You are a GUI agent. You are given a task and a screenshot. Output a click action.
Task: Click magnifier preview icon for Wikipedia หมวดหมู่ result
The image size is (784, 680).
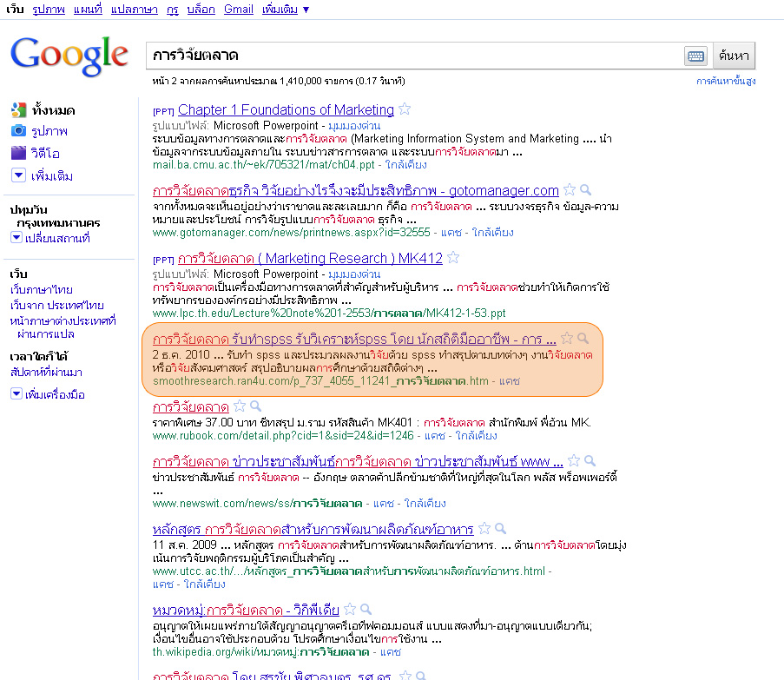(366, 609)
